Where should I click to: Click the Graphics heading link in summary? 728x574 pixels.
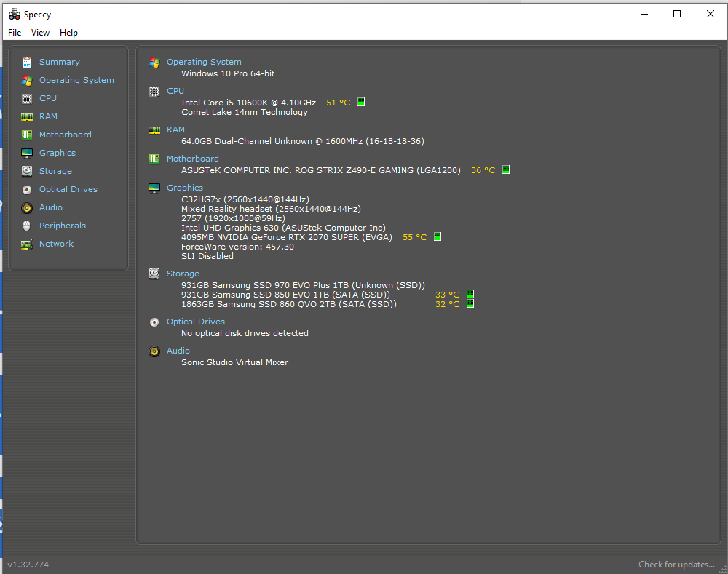185,188
